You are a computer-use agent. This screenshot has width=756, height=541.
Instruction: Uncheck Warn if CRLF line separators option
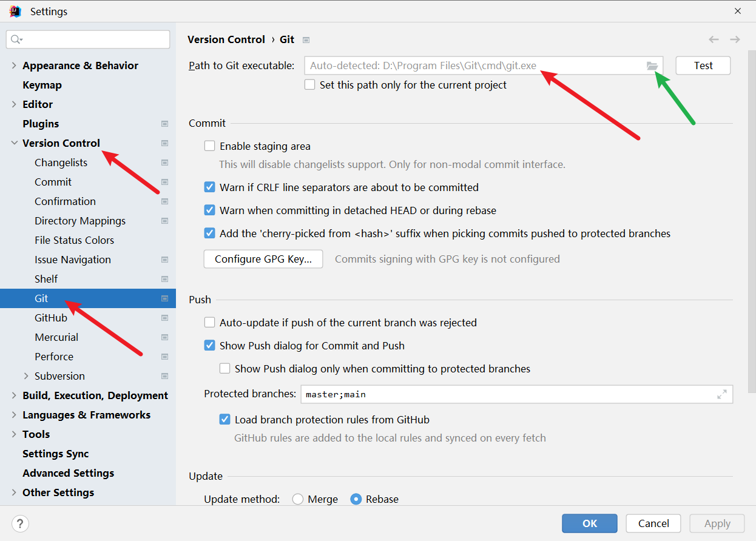[209, 187]
